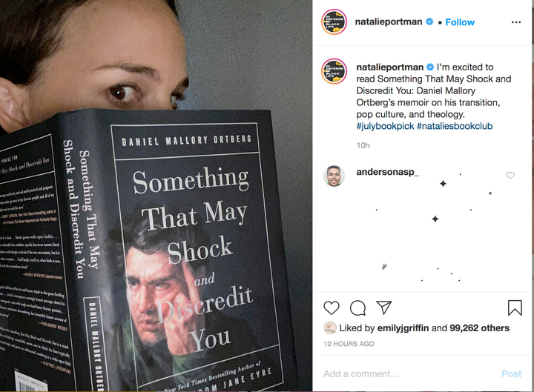Visit the andersonasp_ profile username

(387, 172)
